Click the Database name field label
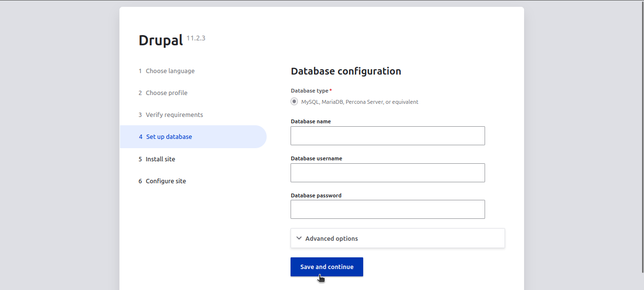The height and width of the screenshot is (290, 644). click(311, 121)
